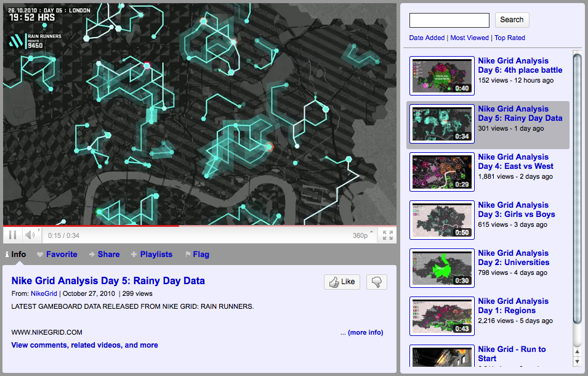Click the thumbs down dislike icon

point(376,282)
